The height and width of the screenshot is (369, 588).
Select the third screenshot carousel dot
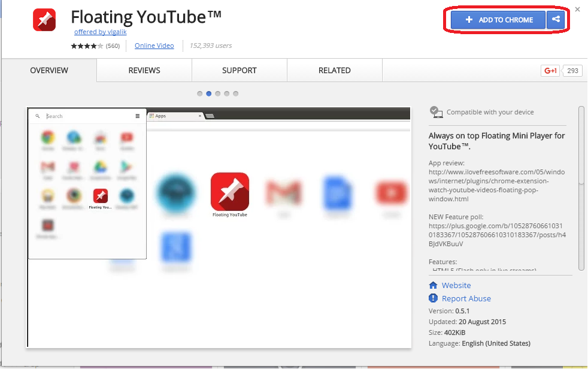tap(218, 94)
